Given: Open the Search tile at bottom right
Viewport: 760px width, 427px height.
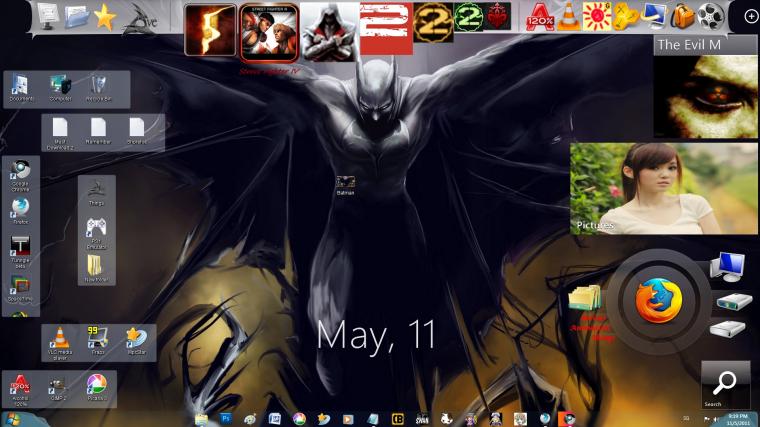Looking at the screenshot, I should click(x=725, y=385).
